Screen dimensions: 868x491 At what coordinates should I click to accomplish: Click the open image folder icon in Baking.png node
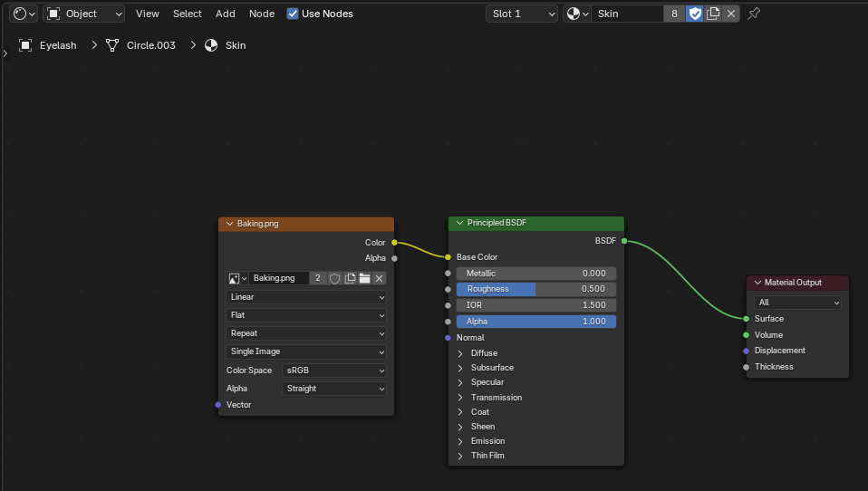click(364, 278)
